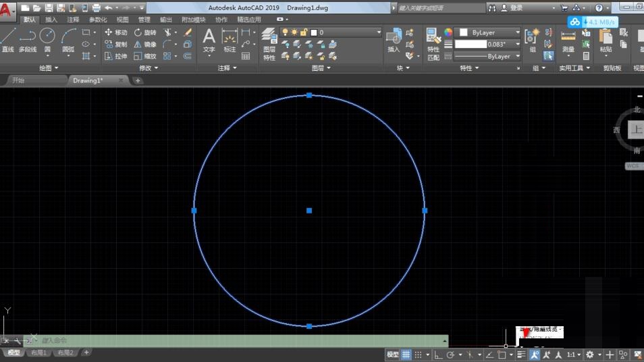Click the Match Properties (特性匹配) icon

pyautogui.click(x=433, y=44)
